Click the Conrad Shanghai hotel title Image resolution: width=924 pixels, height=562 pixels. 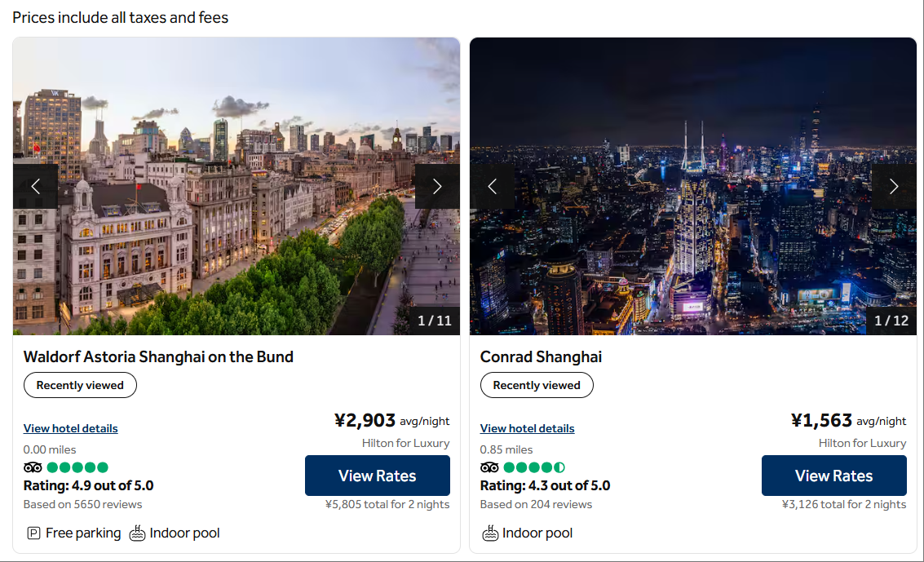(x=541, y=356)
